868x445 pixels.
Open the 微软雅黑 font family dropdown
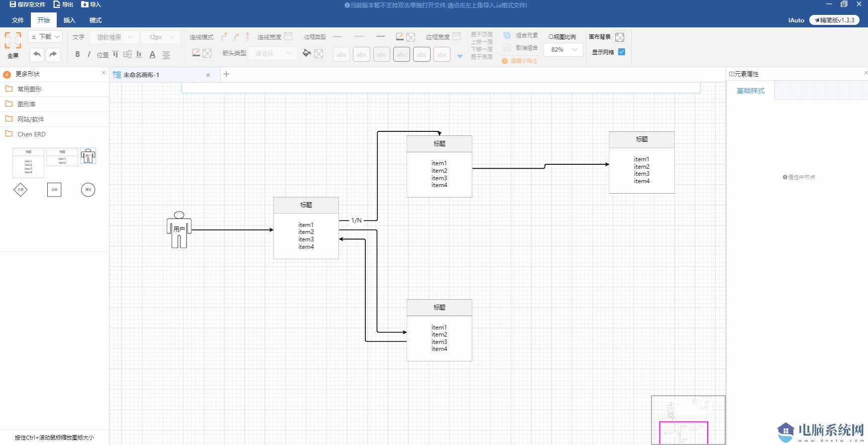click(x=115, y=37)
